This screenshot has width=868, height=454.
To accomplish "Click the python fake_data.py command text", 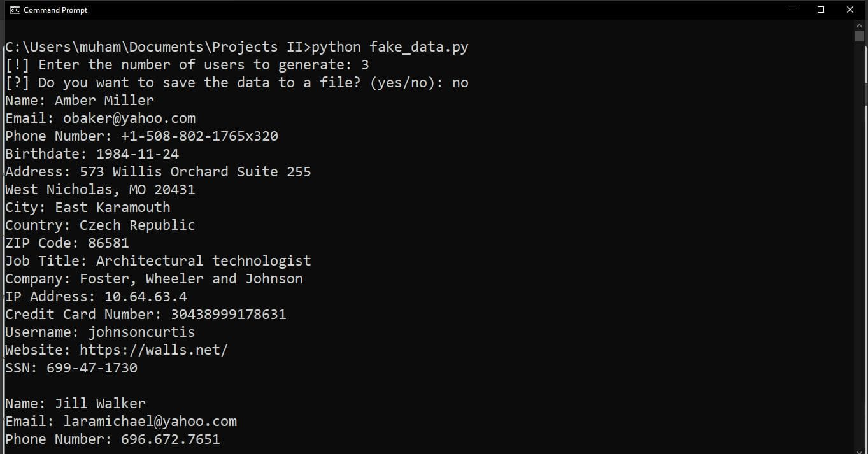I will point(390,47).
